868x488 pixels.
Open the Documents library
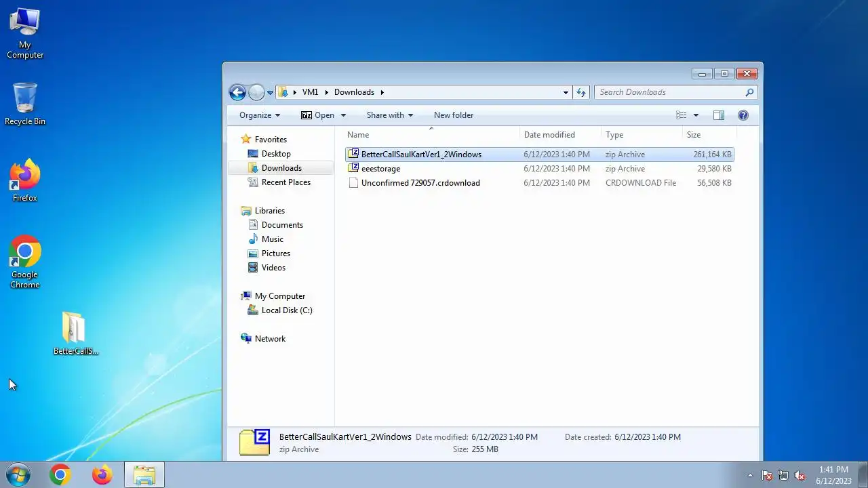click(x=282, y=224)
